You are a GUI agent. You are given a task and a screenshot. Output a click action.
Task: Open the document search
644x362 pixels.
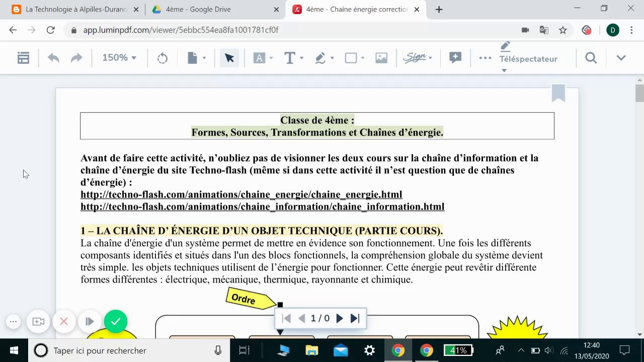(x=591, y=58)
